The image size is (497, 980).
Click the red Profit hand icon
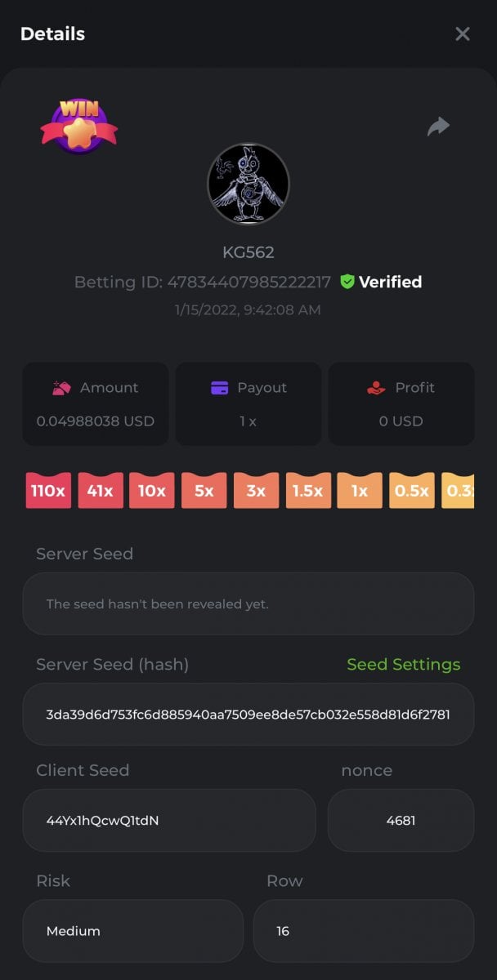(x=376, y=388)
